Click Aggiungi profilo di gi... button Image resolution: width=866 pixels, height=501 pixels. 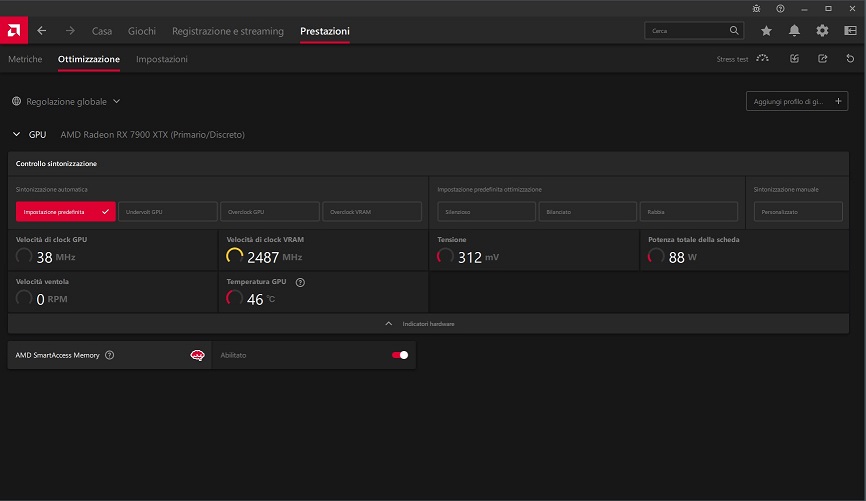click(x=797, y=101)
